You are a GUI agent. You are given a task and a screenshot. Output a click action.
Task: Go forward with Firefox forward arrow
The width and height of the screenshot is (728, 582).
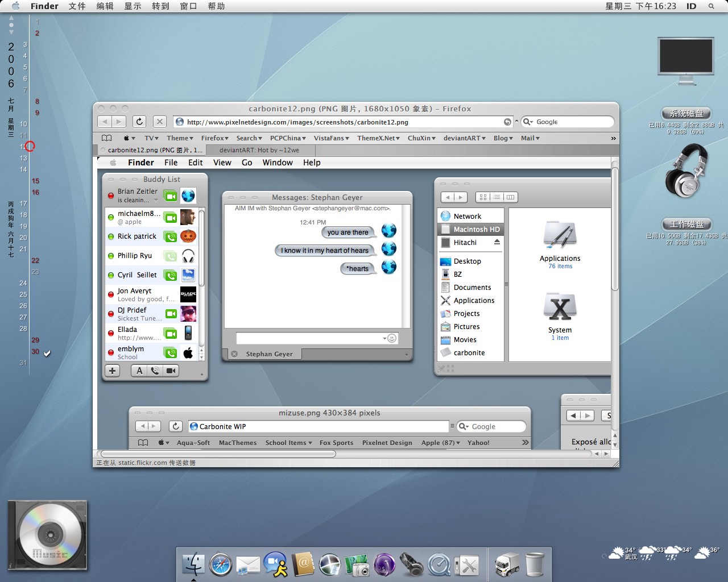pyautogui.click(x=119, y=121)
